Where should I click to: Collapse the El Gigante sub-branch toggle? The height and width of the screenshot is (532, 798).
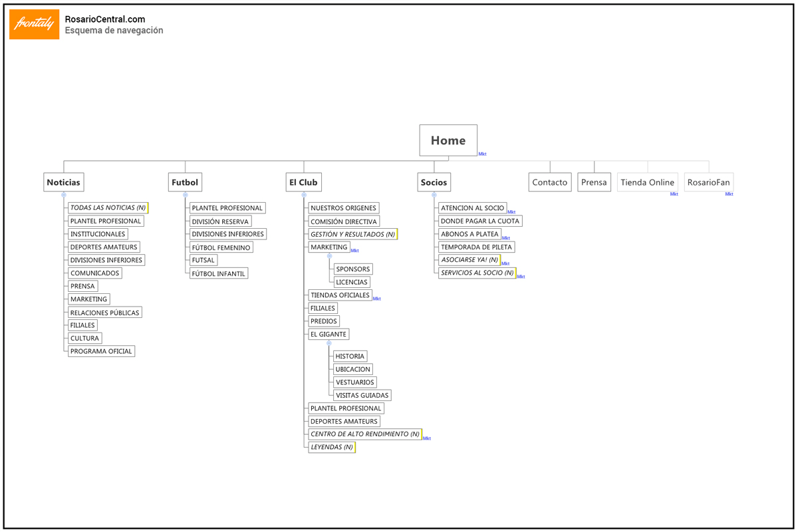[329, 343]
